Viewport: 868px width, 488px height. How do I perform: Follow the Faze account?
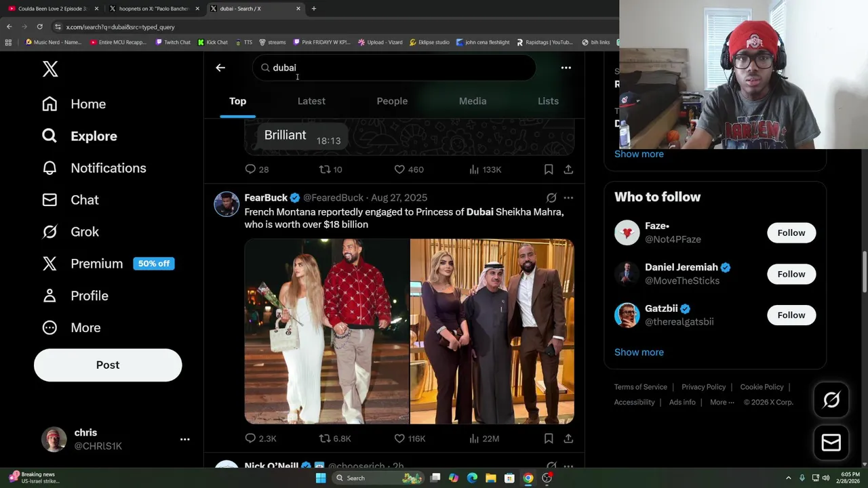[x=791, y=232]
